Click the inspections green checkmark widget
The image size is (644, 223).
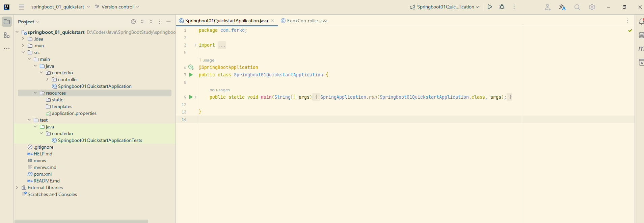click(630, 30)
